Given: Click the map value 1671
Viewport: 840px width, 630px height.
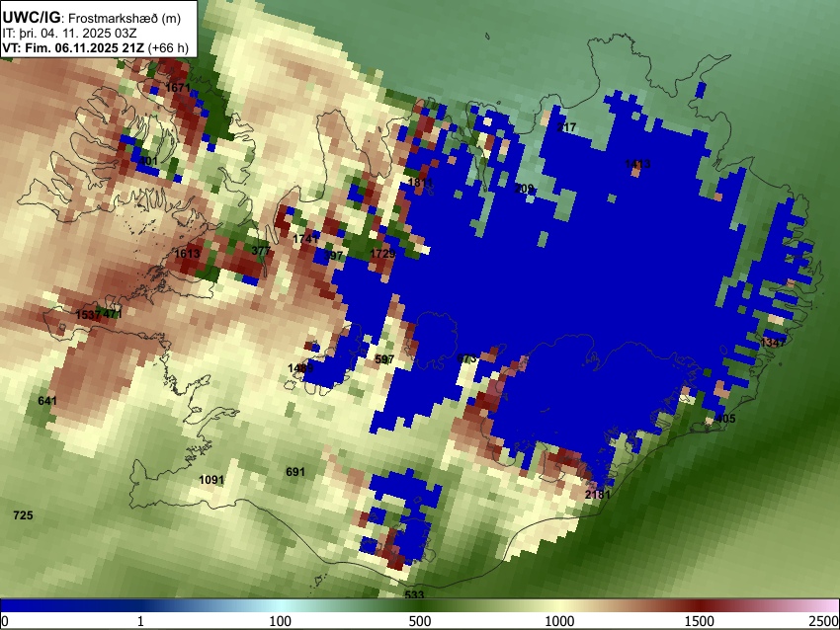Looking at the screenshot, I should click(x=179, y=87).
